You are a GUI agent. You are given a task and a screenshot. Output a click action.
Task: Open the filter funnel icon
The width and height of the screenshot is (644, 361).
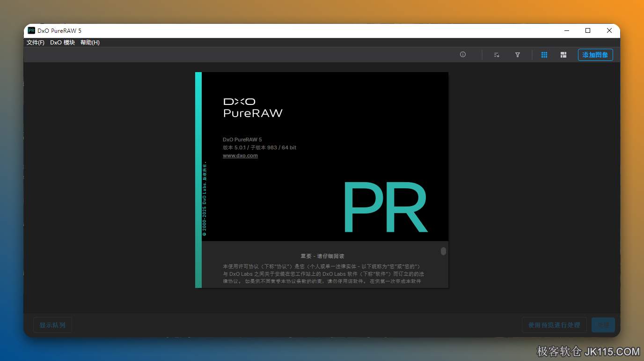(518, 55)
